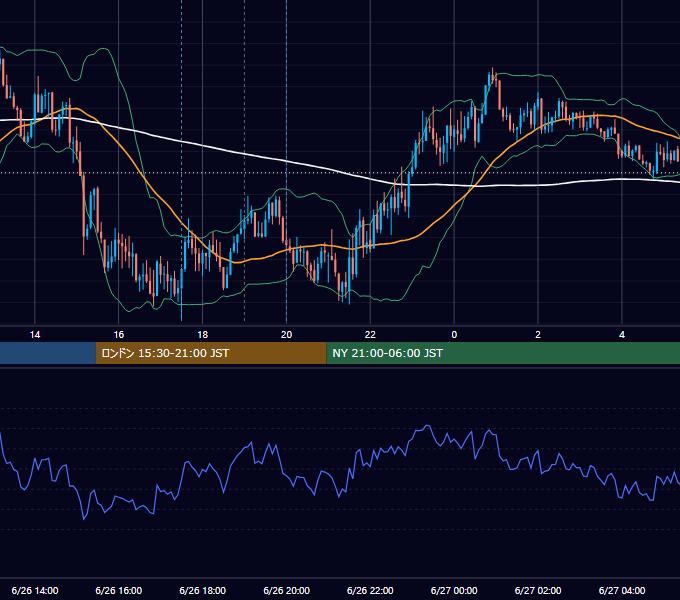Click the blue session bar before ロンドン
The height and width of the screenshot is (600, 680).
[48, 353]
